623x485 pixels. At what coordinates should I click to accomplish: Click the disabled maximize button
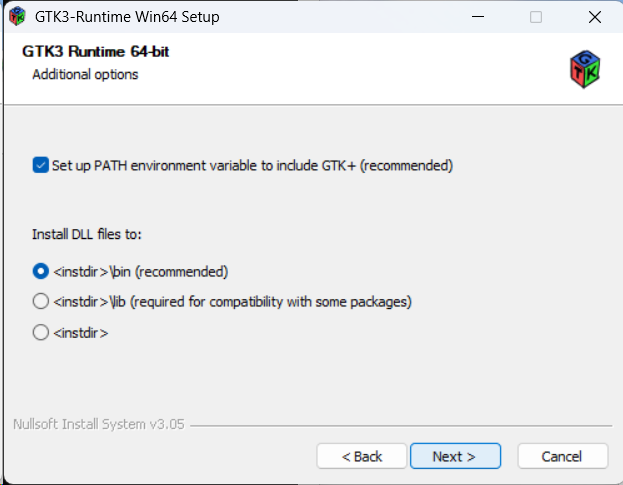[536, 17]
